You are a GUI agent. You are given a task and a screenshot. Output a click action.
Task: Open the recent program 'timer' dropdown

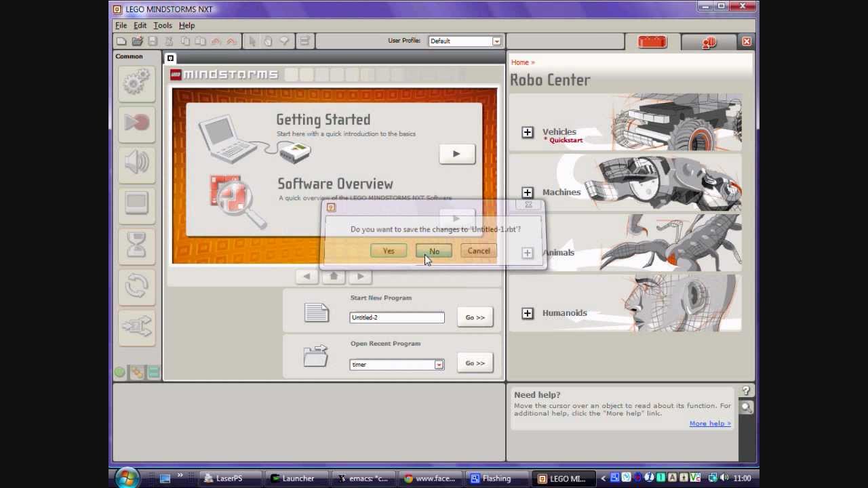tap(439, 365)
